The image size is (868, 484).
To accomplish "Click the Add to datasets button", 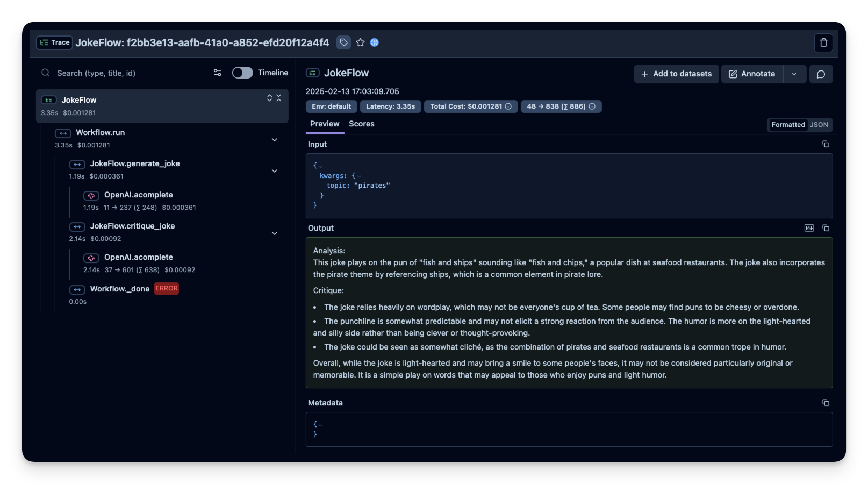I will click(x=676, y=74).
